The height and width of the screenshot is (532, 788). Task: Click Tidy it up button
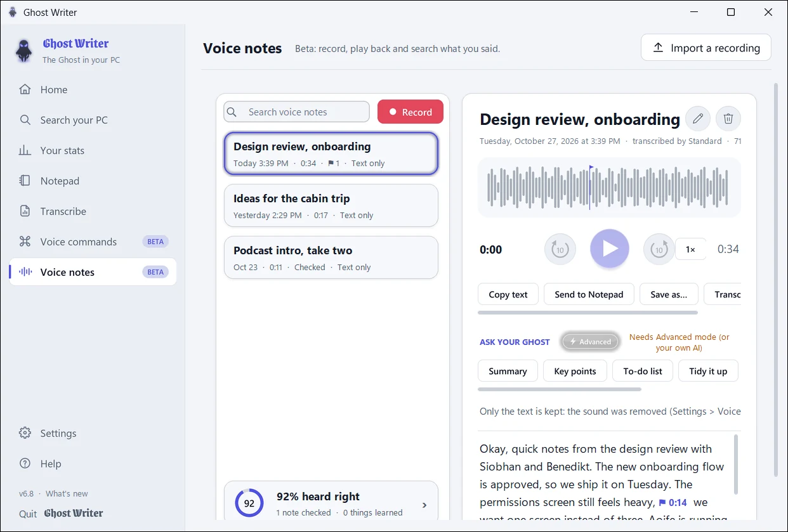click(x=708, y=371)
